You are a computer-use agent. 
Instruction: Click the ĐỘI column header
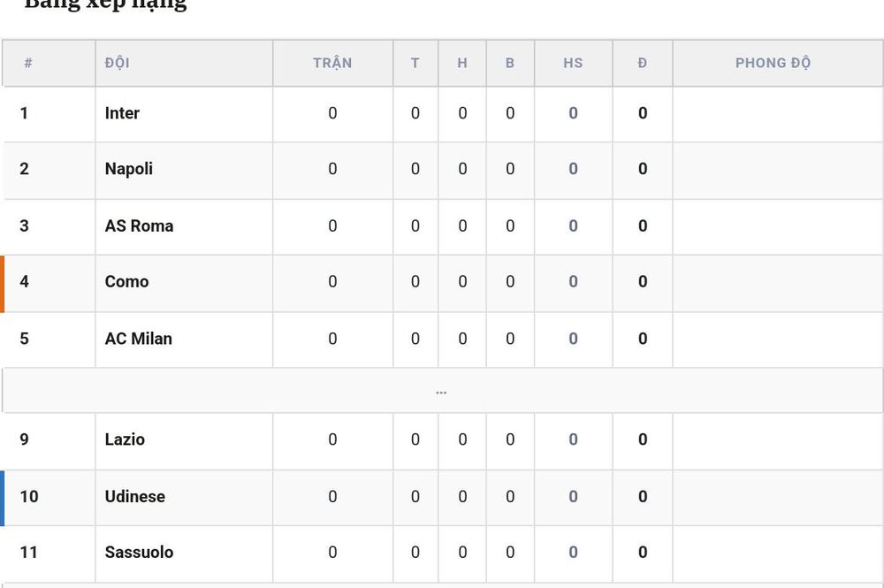coord(118,63)
